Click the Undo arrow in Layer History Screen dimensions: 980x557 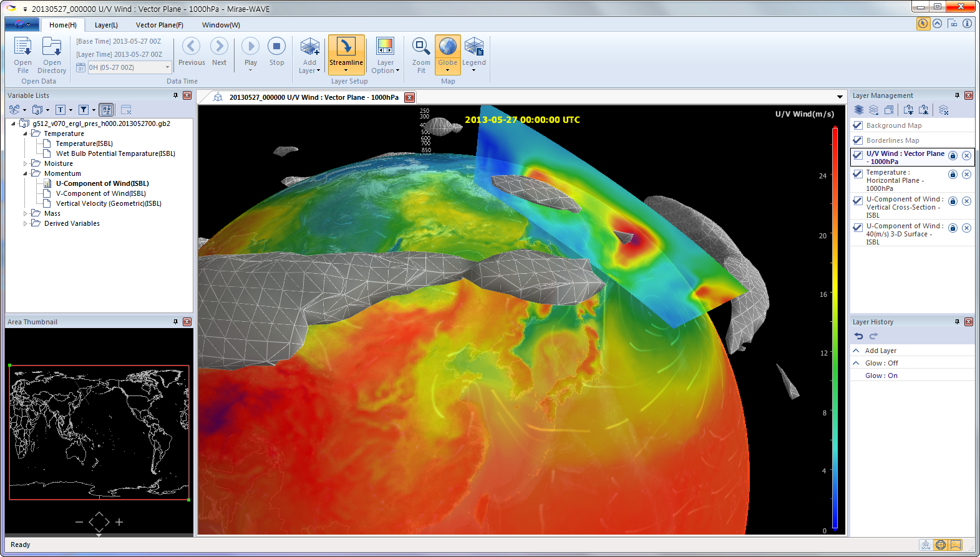tap(859, 336)
